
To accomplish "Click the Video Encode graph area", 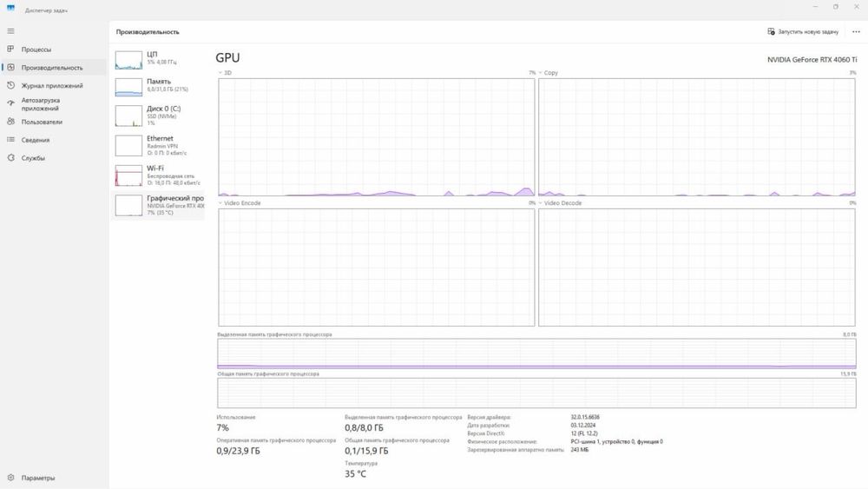I will click(377, 268).
